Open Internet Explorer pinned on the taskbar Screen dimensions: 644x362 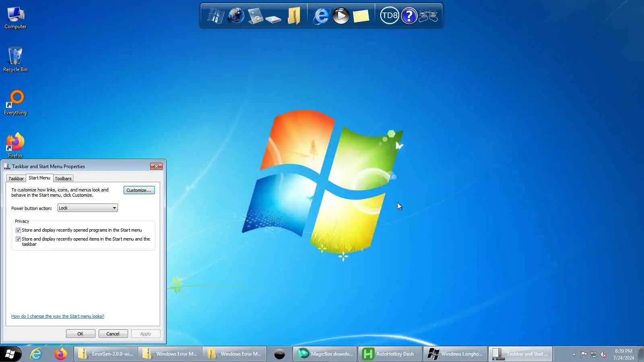point(36,354)
